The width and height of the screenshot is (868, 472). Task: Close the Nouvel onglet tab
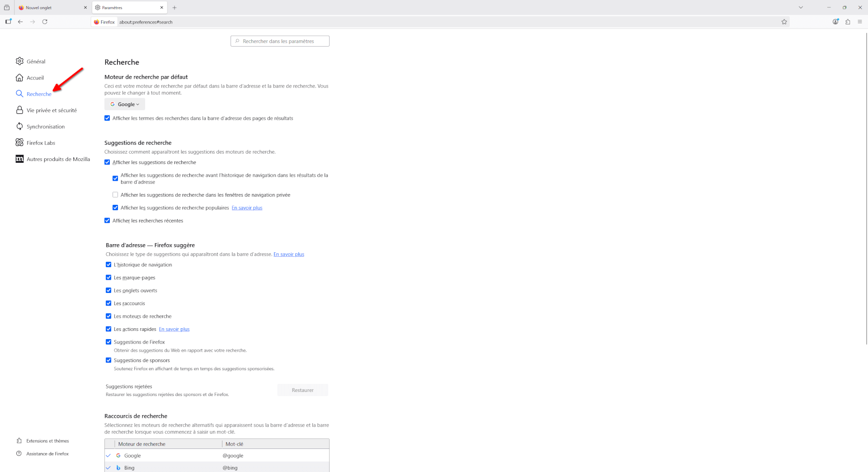[x=85, y=8]
